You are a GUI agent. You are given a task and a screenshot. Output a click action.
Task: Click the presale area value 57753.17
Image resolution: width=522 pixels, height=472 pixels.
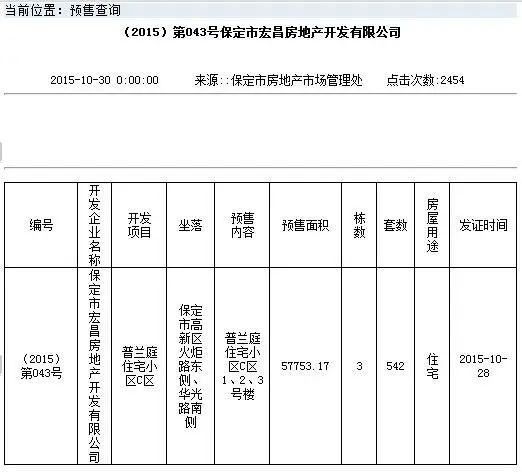305,366
